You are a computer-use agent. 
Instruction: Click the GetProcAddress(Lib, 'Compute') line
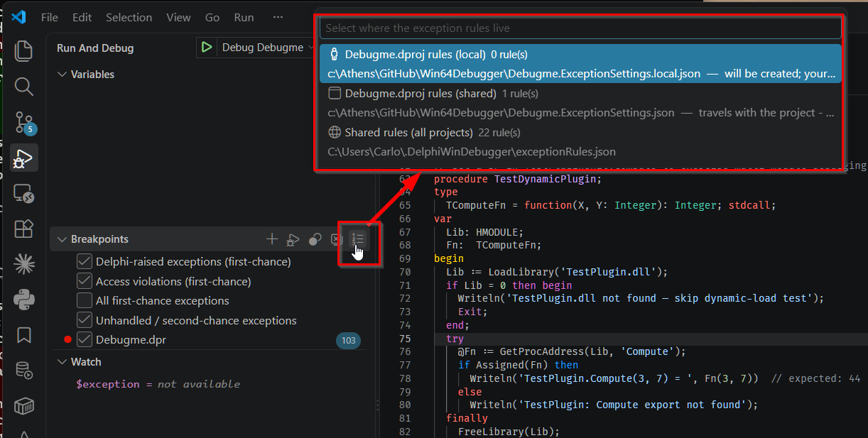(x=572, y=351)
